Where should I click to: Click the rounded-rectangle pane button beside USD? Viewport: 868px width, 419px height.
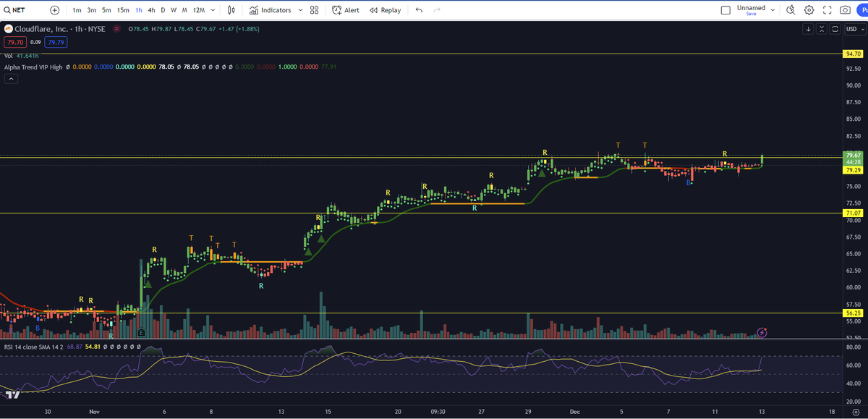pos(835,29)
